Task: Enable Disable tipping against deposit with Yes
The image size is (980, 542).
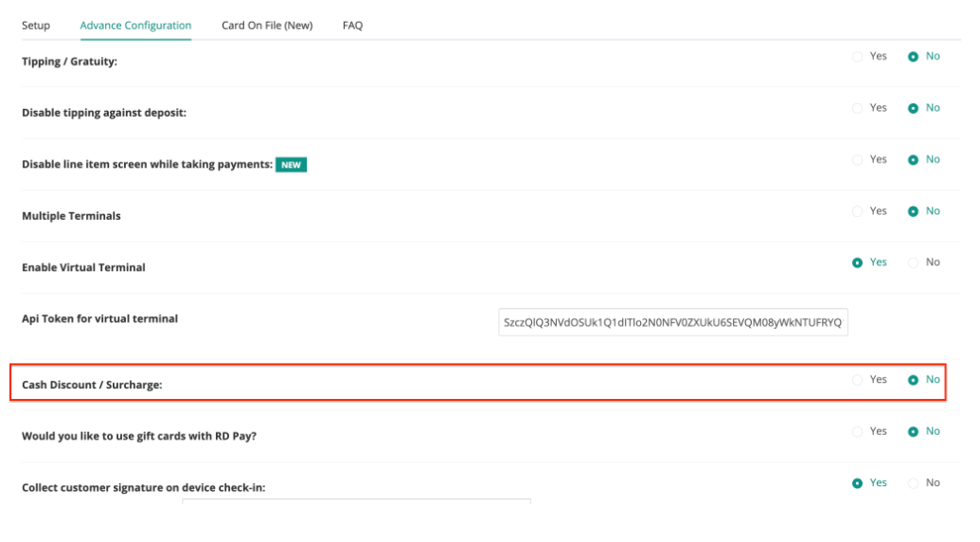Action: (x=858, y=108)
